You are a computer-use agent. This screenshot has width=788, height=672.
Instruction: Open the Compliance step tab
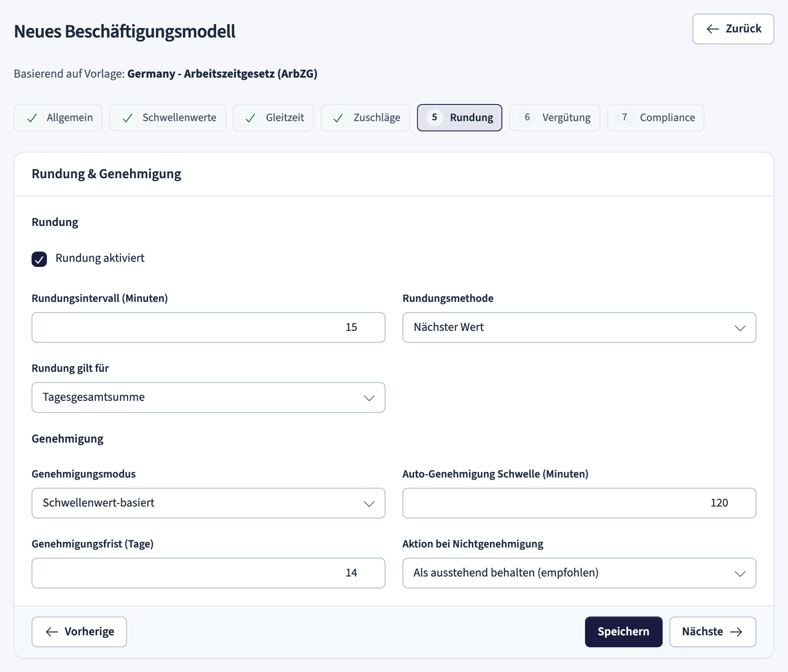tap(656, 118)
